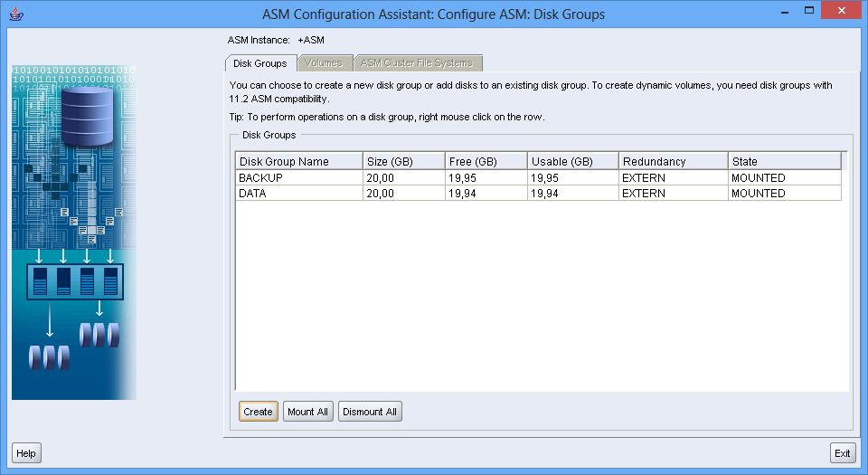Click the Create button
This screenshot has width=868, height=475.
click(258, 412)
